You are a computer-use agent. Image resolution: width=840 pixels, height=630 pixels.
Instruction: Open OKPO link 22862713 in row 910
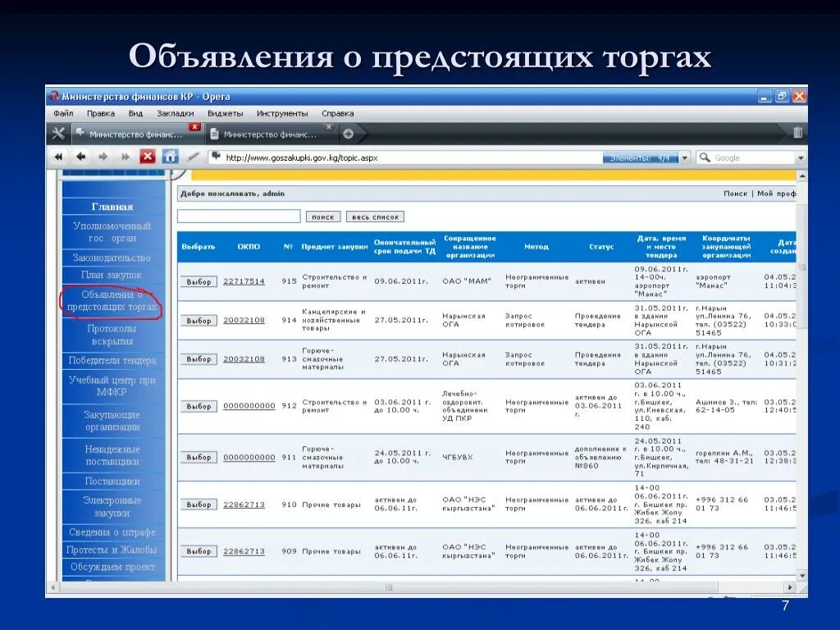click(x=244, y=504)
